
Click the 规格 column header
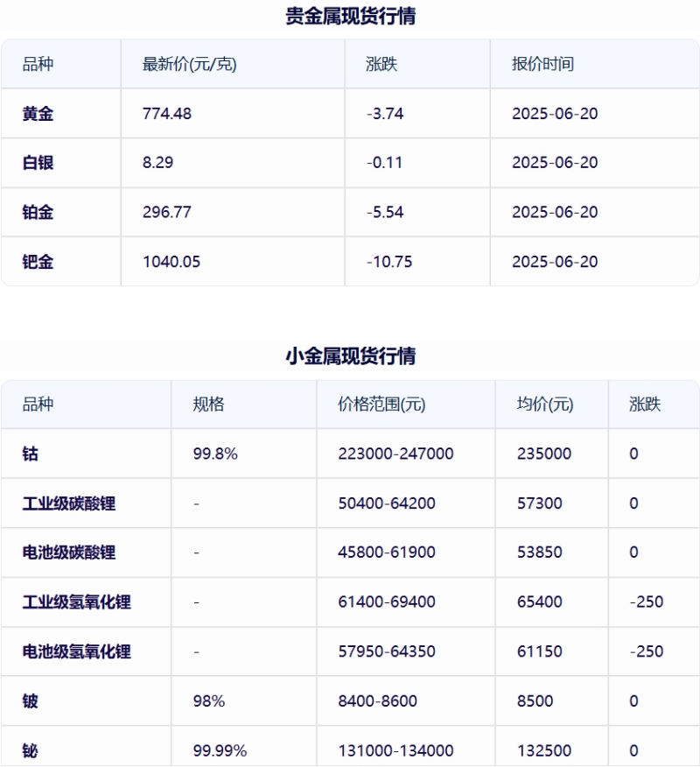pos(208,404)
